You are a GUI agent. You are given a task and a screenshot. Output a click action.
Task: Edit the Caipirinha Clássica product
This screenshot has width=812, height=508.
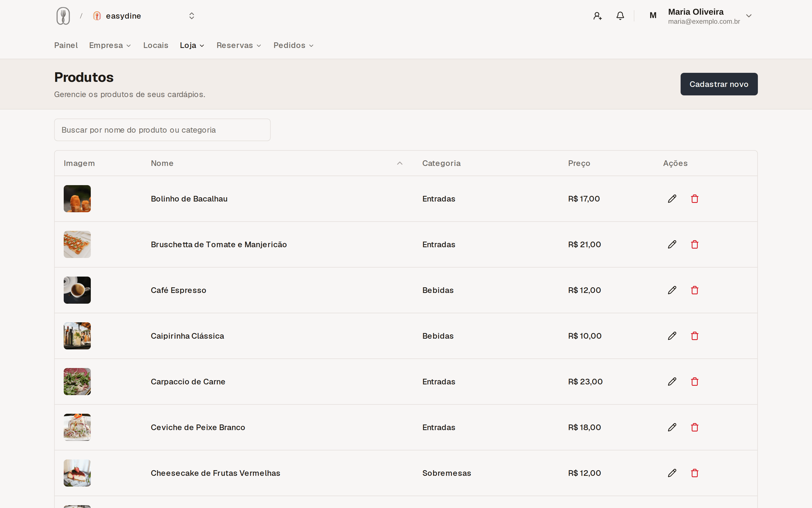672,336
